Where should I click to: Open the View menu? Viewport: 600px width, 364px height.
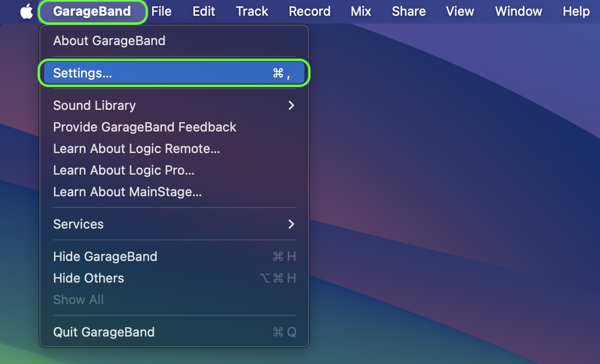click(460, 11)
